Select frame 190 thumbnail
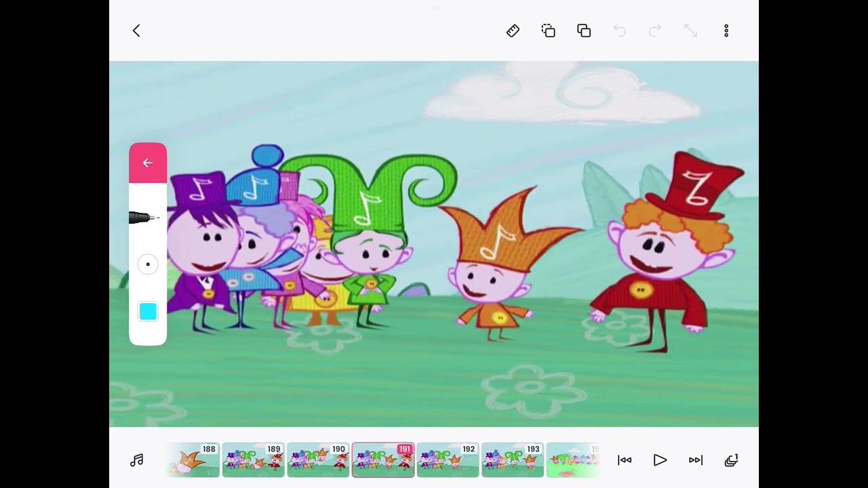The image size is (868, 488). [x=318, y=460]
